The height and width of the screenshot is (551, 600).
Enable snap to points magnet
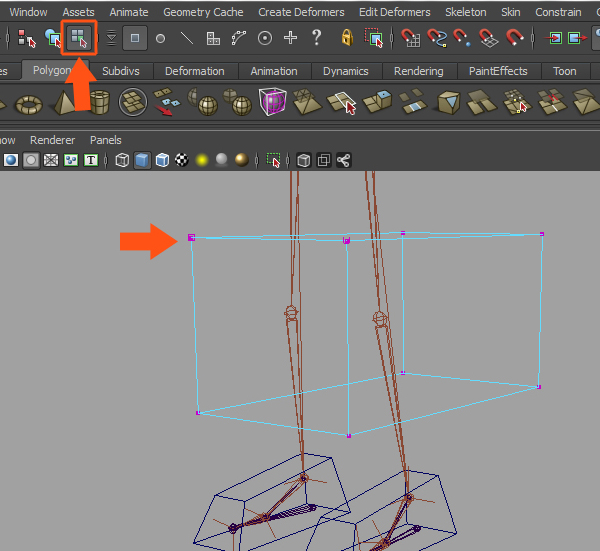[x=462, y=38]
